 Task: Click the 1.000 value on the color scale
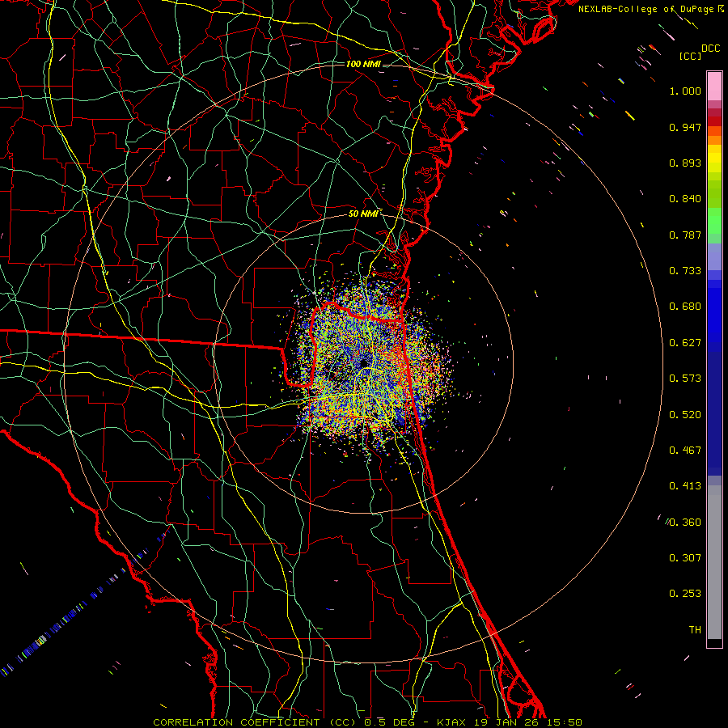(685, 91)
